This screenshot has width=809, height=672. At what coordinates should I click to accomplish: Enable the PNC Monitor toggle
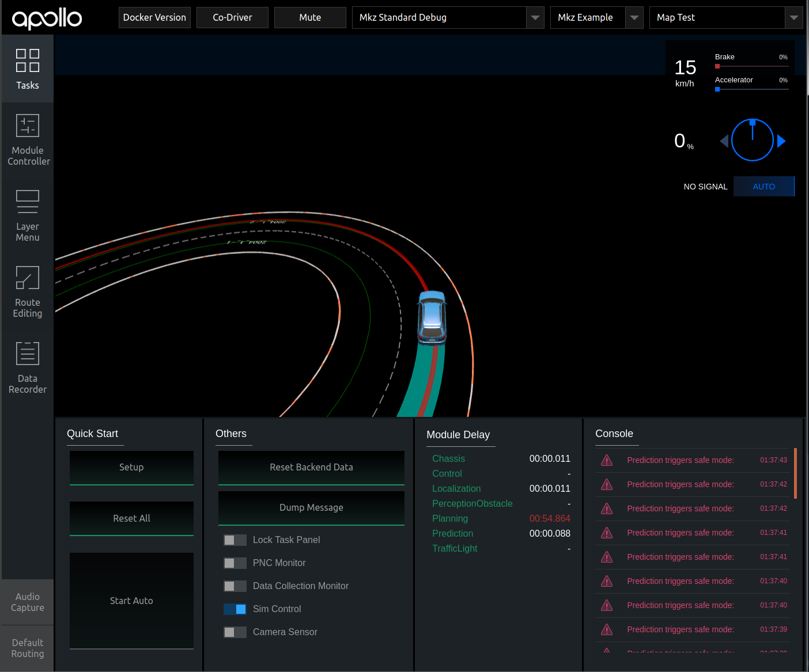coord(235,563)
